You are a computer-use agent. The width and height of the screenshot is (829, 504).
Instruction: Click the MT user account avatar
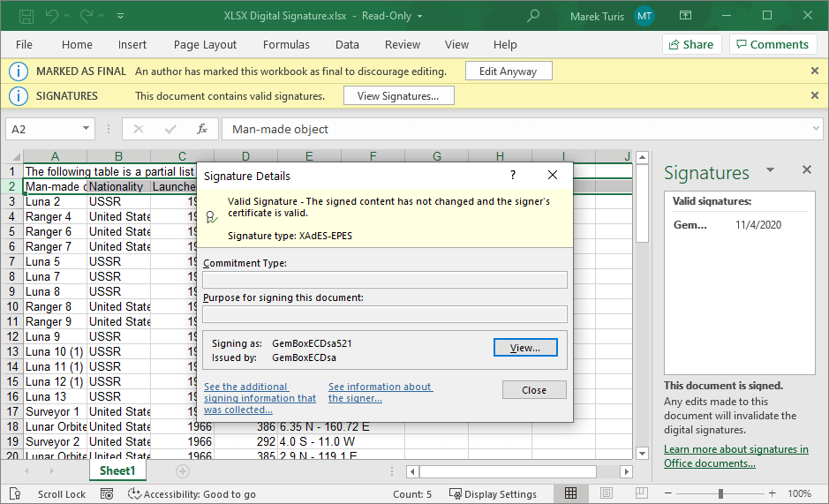tap(644, 16)
